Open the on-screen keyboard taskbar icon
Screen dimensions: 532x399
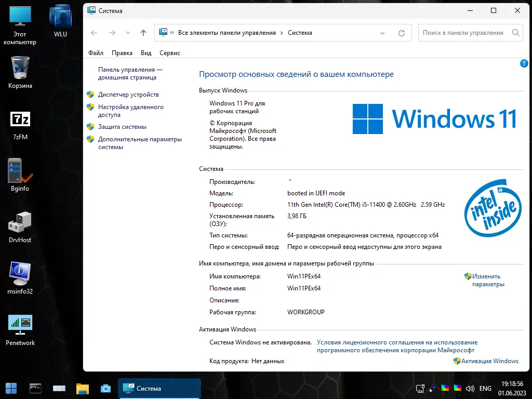pos(59,389)
